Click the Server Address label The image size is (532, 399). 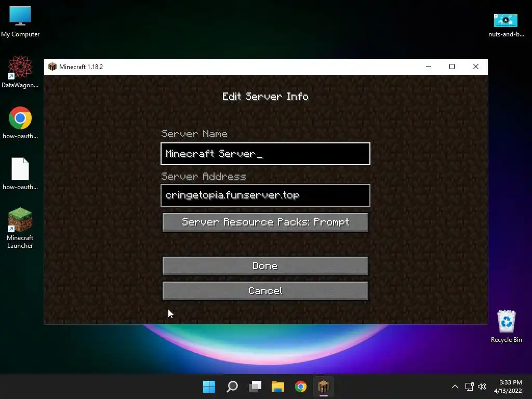click(x=204, y=177)
